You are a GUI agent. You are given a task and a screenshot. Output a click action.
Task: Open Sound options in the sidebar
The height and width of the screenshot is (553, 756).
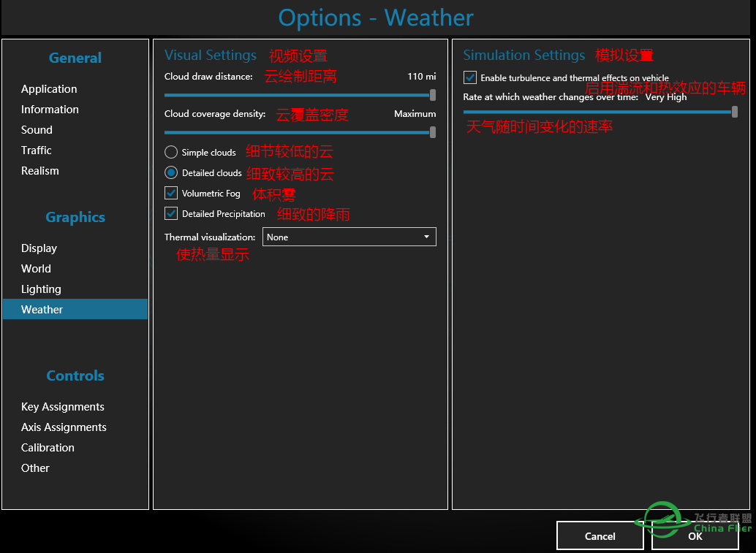click(x=37, y=130)
